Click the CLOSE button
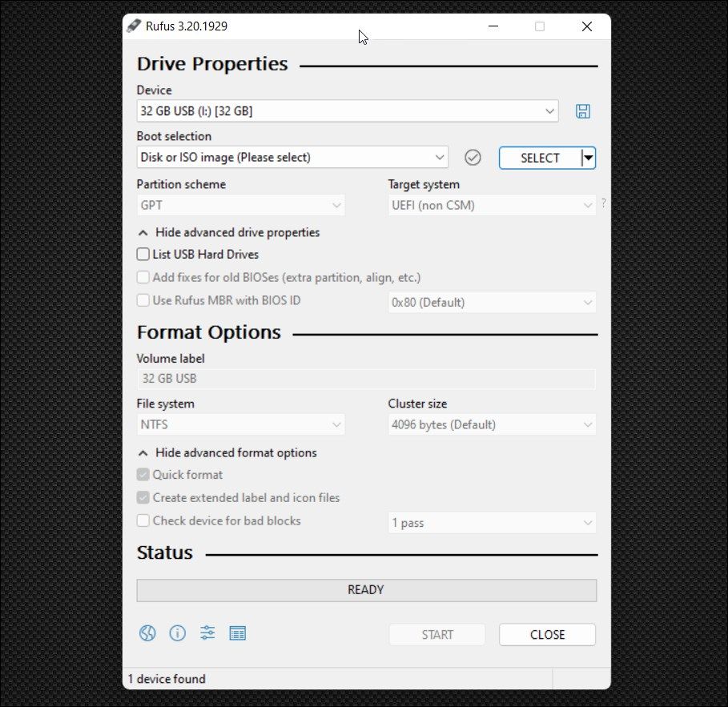This screenshot has height=707, width=728. tap(547, 635)
